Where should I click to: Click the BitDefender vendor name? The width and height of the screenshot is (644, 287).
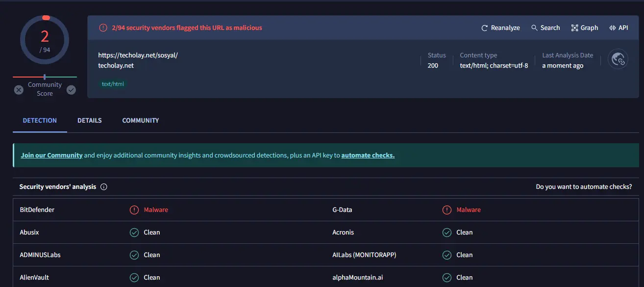point(37,210)
